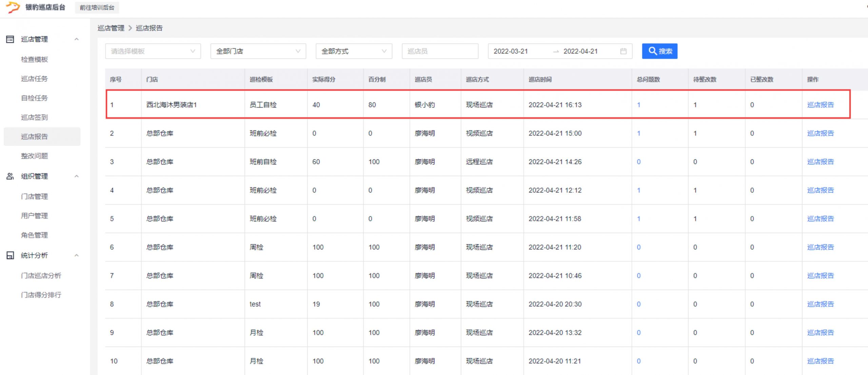Click the 统计分析 chart icon
The height and width of the screenshot is (375, 868).
point(10,255)
